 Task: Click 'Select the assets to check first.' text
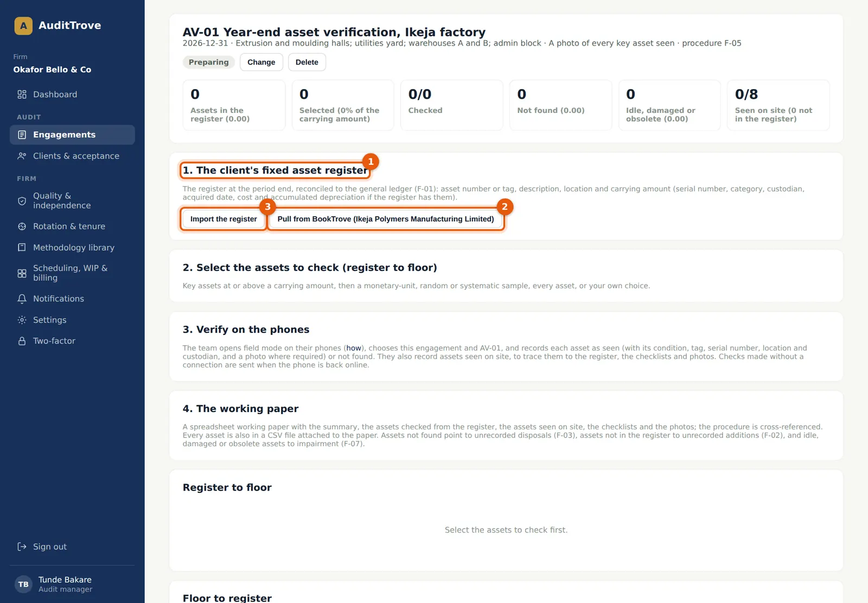(x=506, y=530)
